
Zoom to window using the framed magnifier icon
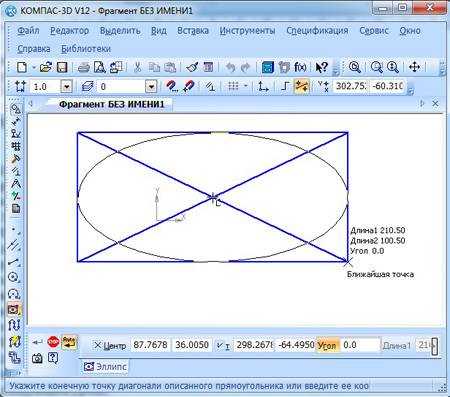[355, 67]
